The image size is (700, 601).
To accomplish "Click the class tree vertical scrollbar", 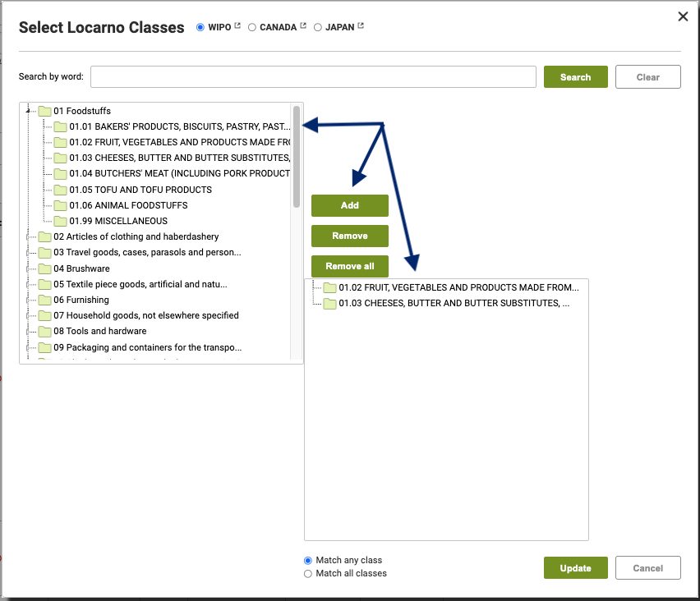I will click(297, 157).
